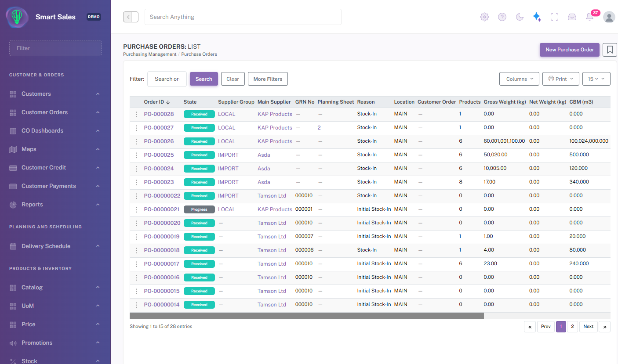Open notifications bell with 37 badge
Screen dimensions: 618x364
590,17
